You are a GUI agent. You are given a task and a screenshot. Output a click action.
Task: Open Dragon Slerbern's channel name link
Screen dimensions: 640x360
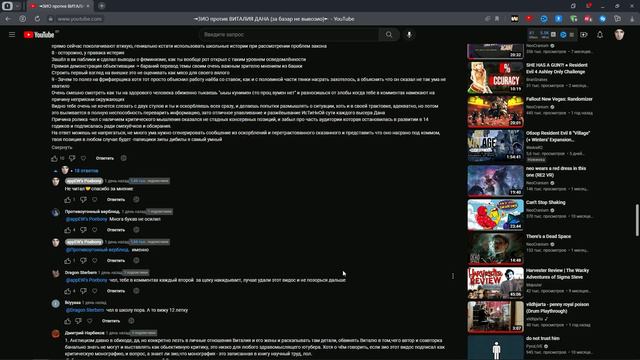coord(81,272)
